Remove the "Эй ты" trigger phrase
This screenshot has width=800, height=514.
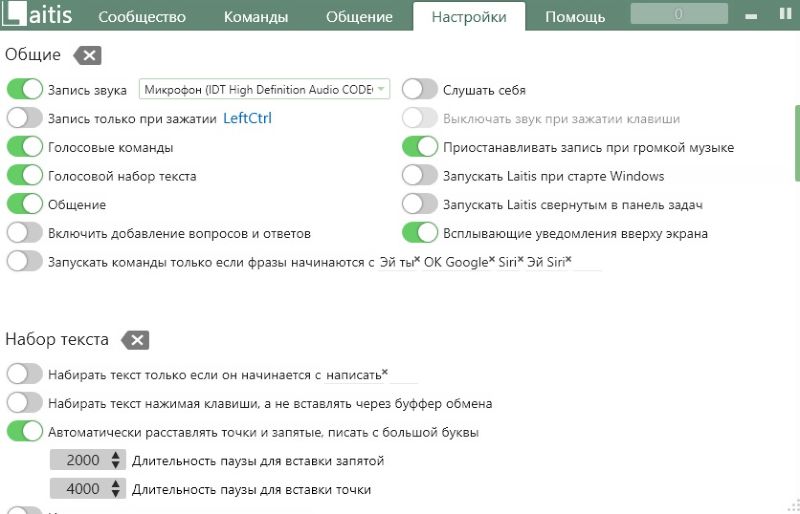pyautogui.click(x=417, y=259)
